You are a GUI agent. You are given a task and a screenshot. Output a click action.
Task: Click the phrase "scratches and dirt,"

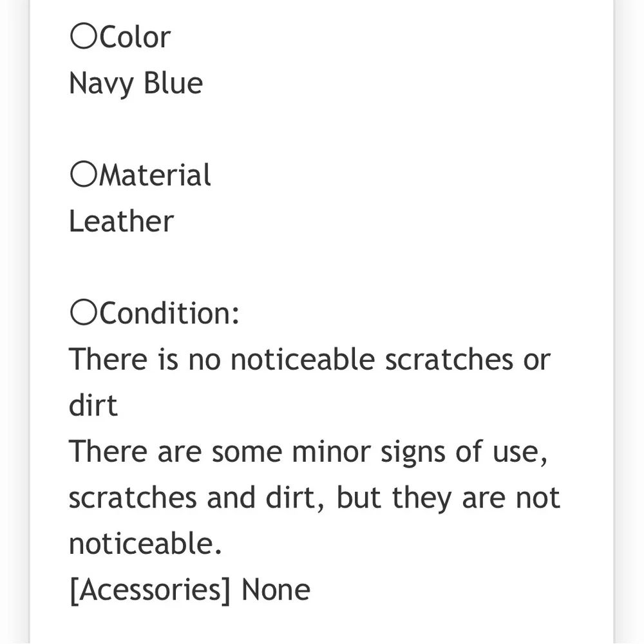click(x=196, y=498)
